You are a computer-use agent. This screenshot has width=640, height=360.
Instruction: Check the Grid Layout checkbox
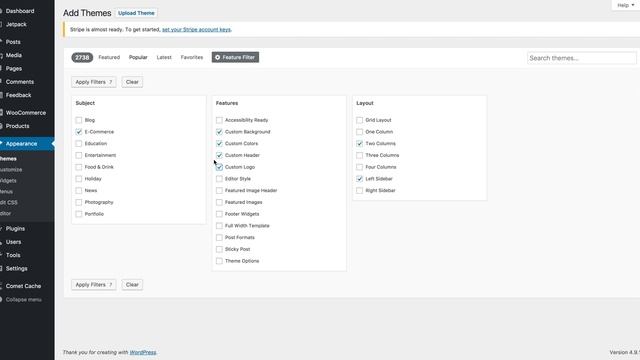[360, 120]
